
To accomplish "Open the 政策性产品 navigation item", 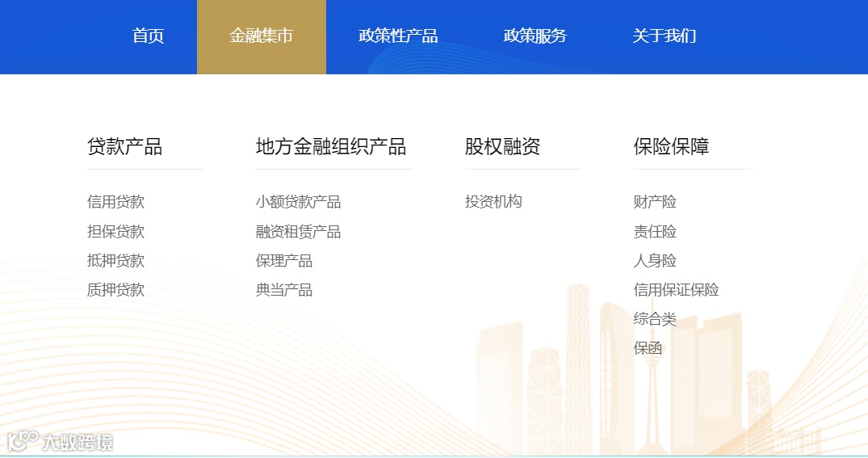I will [398, 36].
